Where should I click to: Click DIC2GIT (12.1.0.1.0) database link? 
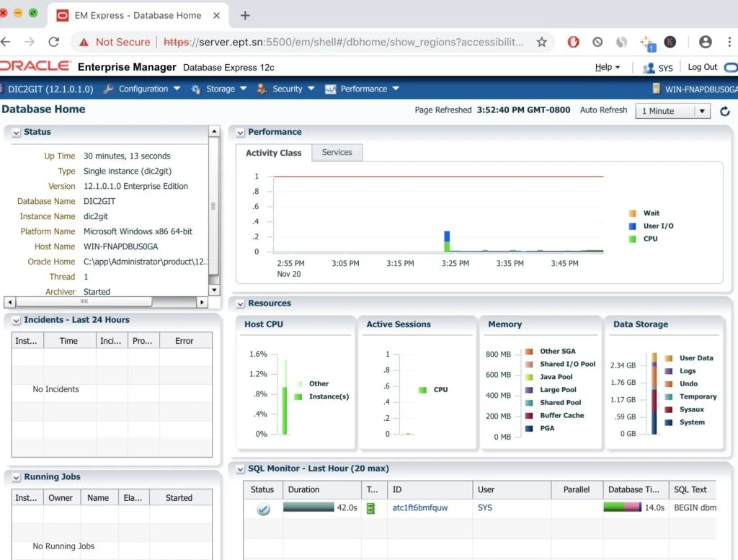[50, 89]
